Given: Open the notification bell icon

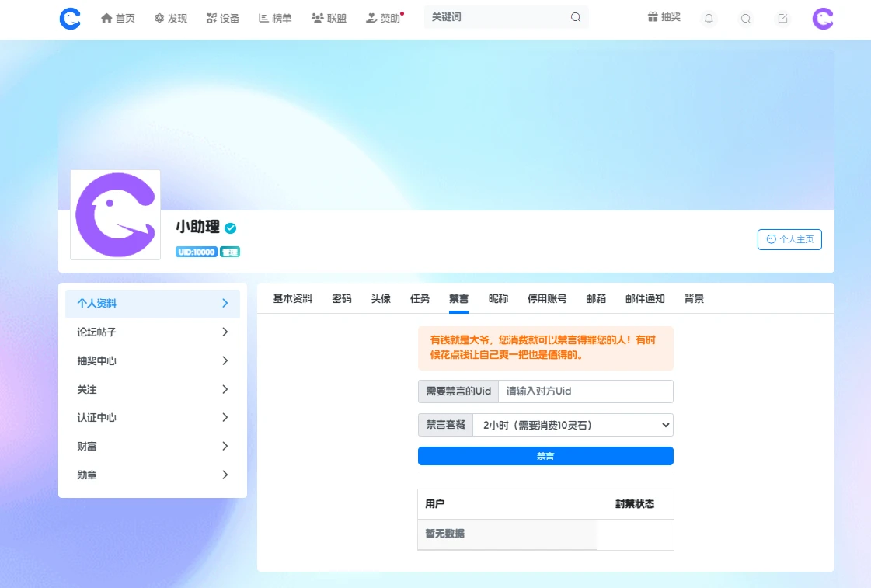Looking at the screenshot, I should coord(708,19).
